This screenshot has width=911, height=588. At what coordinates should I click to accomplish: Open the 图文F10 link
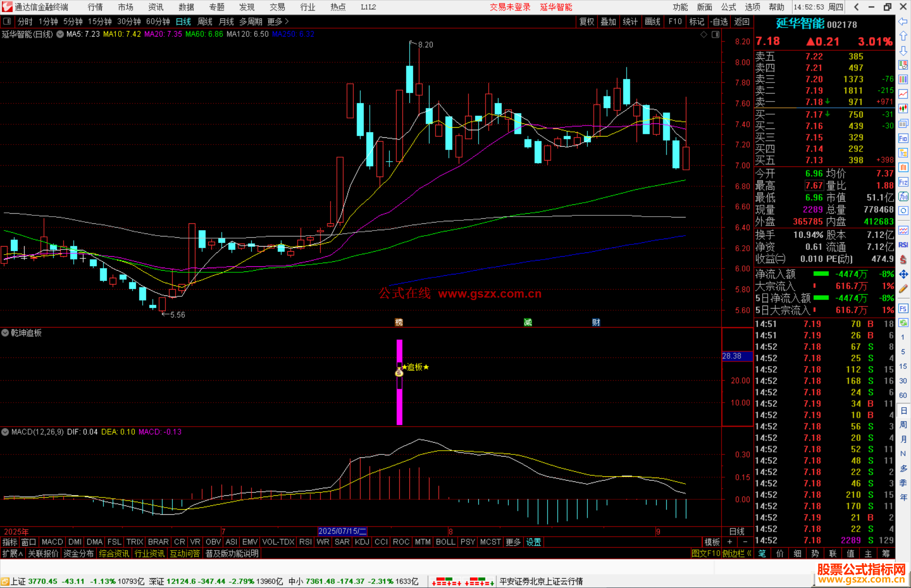[706, 553]
